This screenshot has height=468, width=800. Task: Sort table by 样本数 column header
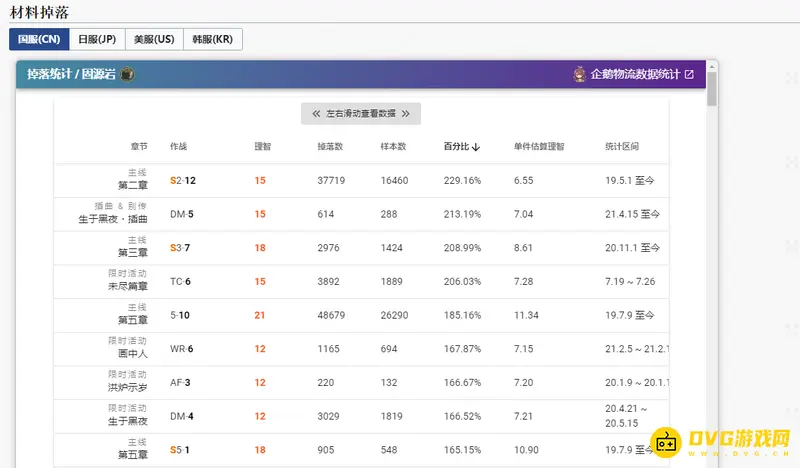coord(393,146)
